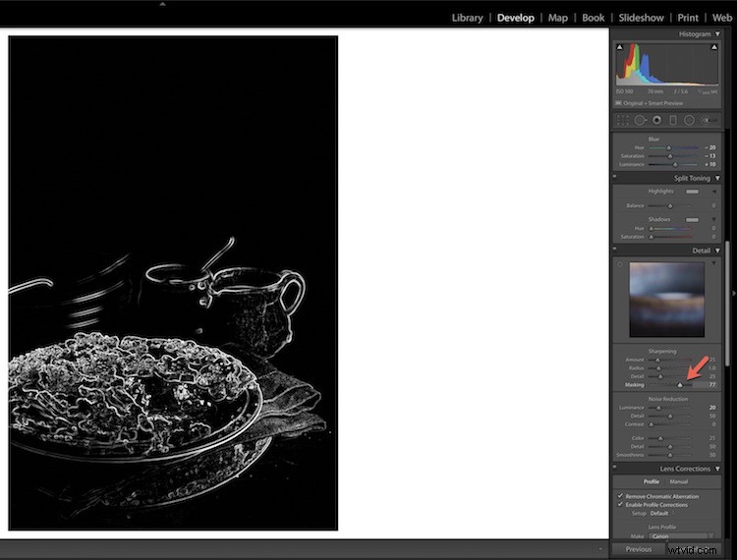Select the Spot Removal tool icon
The height and width of the screenshot is (560, 737).
pos(640,120)
